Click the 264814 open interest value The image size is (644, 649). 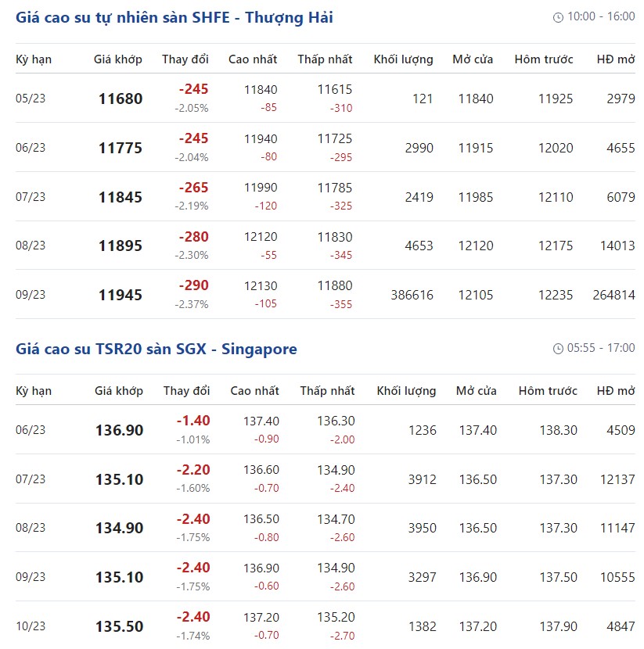pos(613,295)
